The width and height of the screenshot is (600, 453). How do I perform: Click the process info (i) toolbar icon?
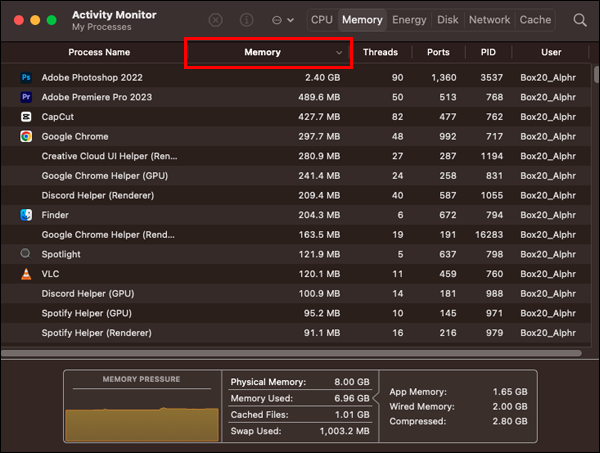[246, 20]
